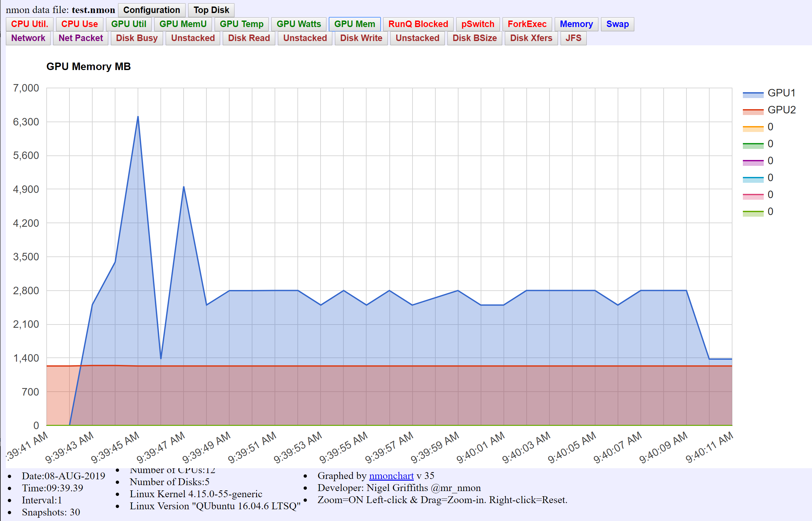The image size is (812, 521).
Task: Click Unstacked button right of Disk Write
Action: tap(417, 38)
